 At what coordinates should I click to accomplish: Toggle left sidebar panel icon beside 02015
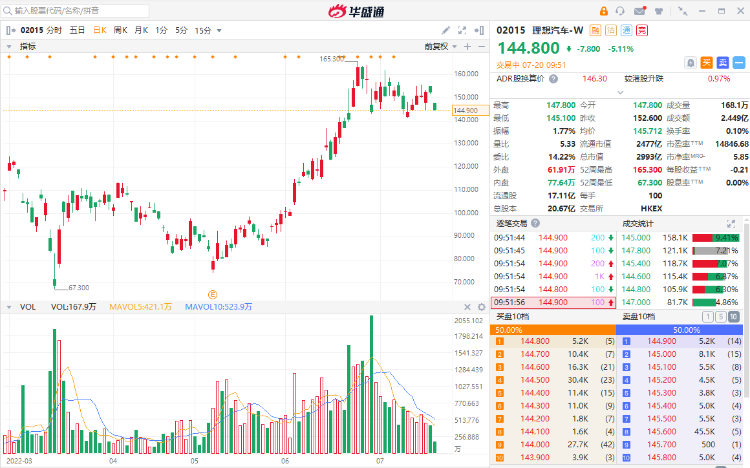pos(11,30)
